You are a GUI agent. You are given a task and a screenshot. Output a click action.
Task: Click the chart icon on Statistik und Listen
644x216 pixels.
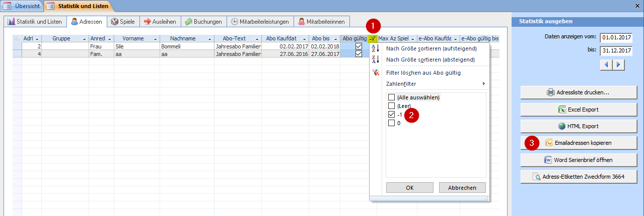11,22
